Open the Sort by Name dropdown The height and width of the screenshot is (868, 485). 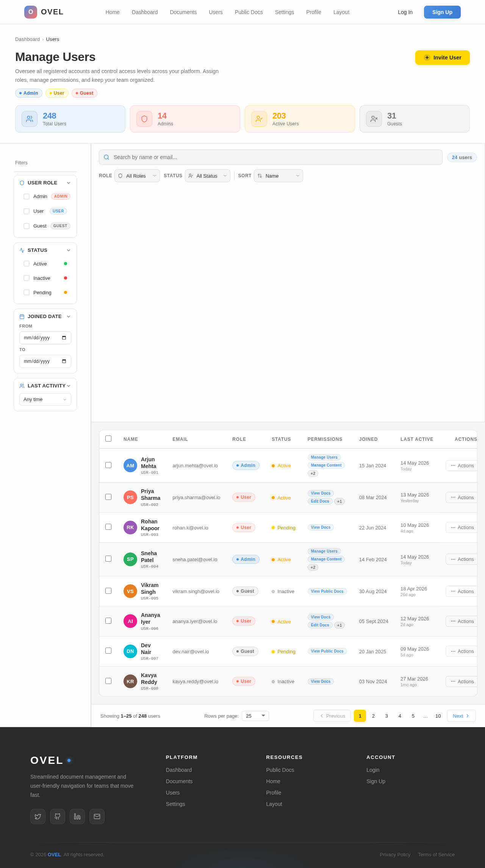coord(278,176)
